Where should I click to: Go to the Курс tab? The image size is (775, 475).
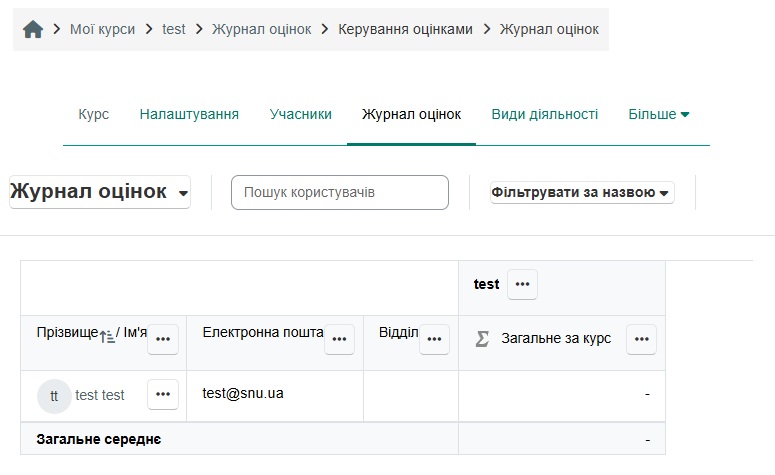pyautogui.click(x=94, y=114)
